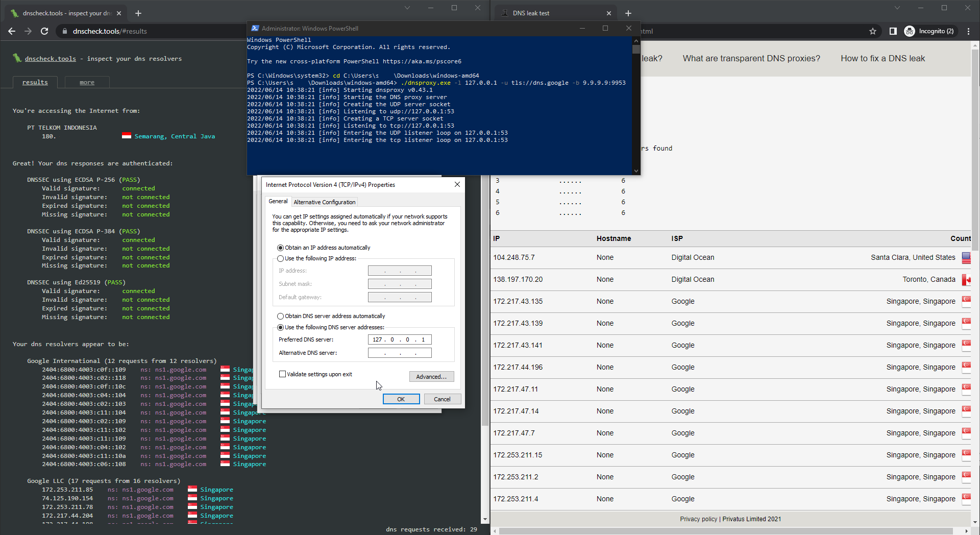Close the dnscheck.tools browser tab
This screenshot has width=980, height=535.
pyautogui.click(x=119, y=13)
